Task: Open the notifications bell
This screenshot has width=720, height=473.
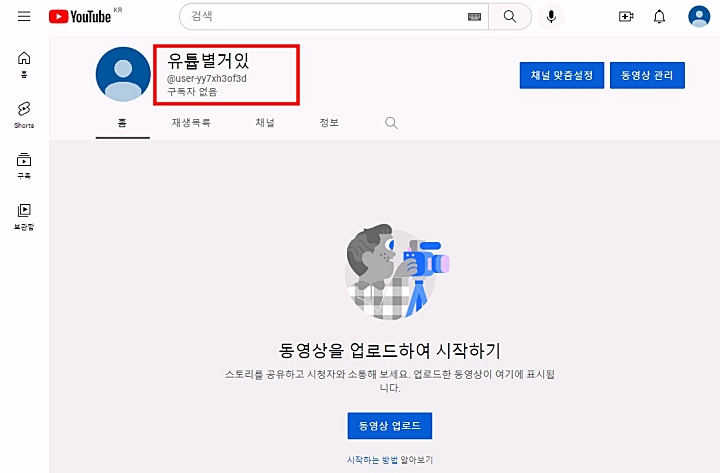Action: pos(659,17)
